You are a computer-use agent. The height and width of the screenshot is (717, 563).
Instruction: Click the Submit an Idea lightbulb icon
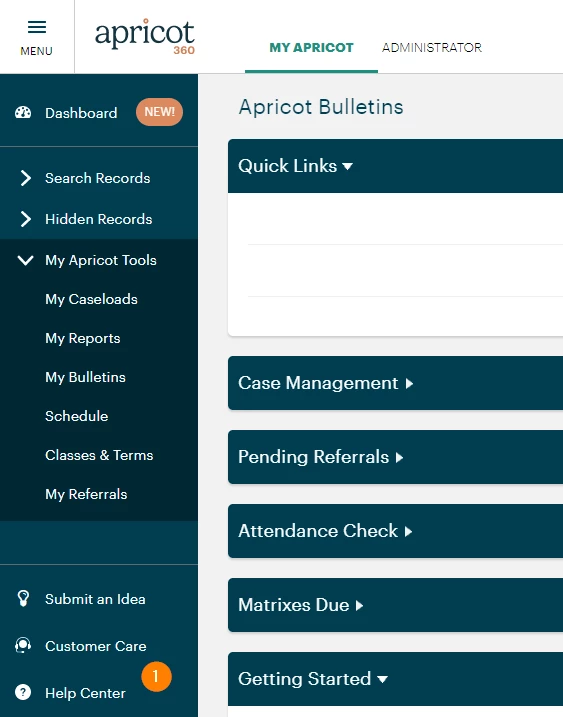(x=23, y=599)
